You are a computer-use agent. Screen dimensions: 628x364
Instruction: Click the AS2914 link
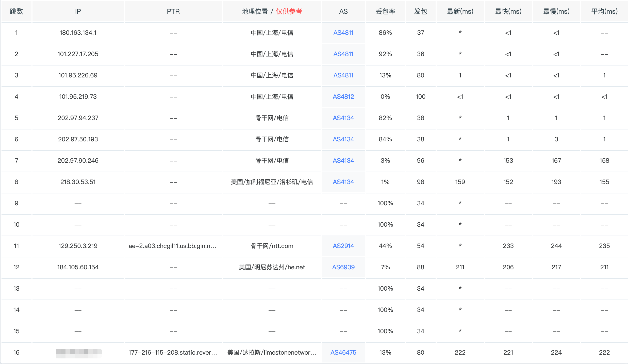click(343, 246)
